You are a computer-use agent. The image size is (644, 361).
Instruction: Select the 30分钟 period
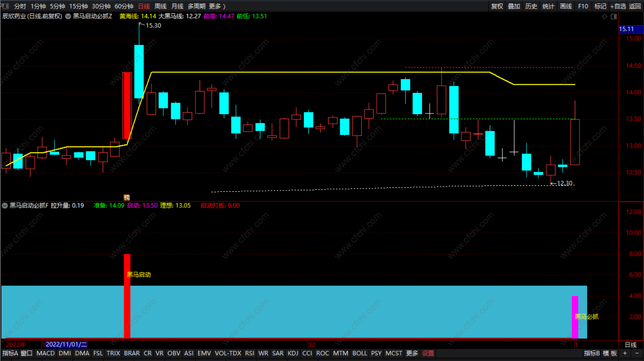(x=101, y=6)
